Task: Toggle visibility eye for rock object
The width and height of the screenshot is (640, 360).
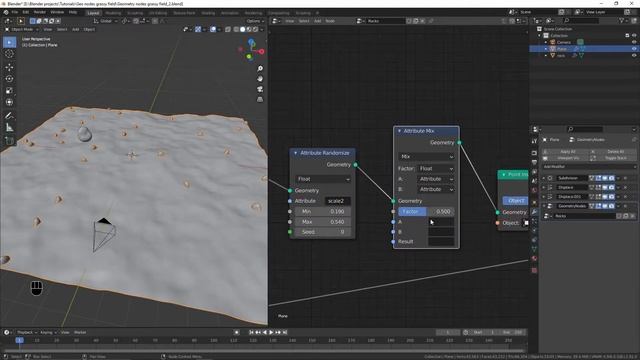Action: point(634,56)
